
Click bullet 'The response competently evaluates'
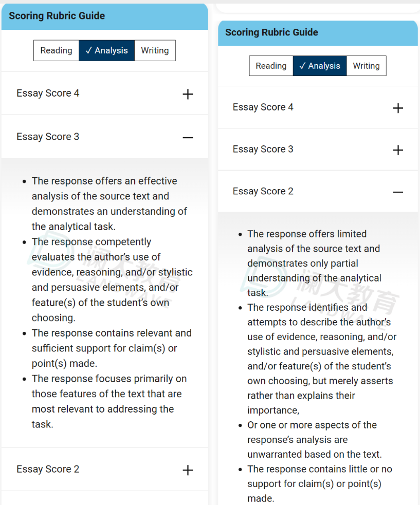pos(112,279)
